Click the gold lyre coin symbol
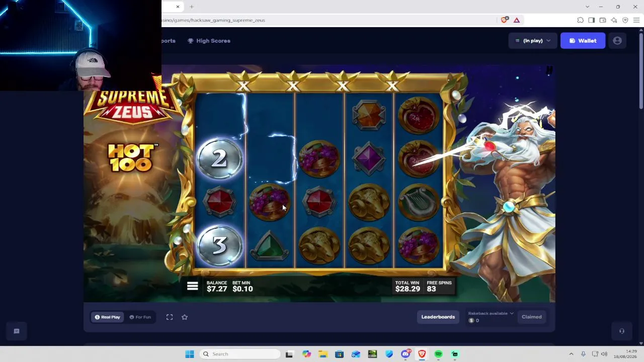 tap(419, 202)
